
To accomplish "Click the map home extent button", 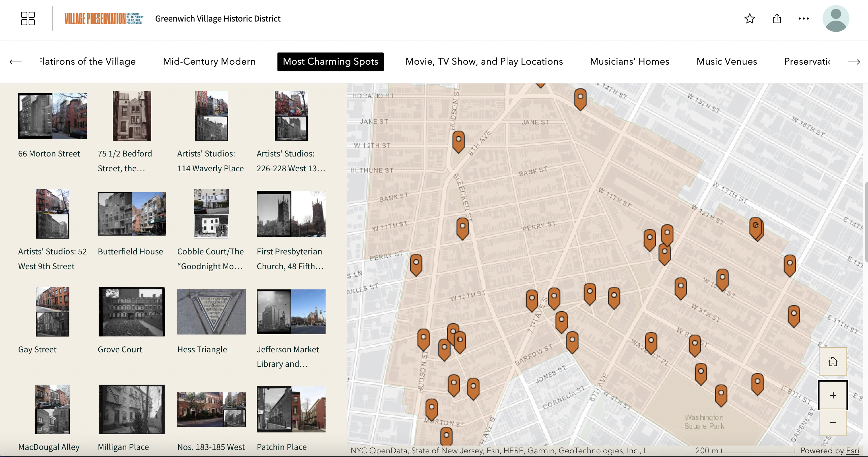I will (x=833, y=361).
